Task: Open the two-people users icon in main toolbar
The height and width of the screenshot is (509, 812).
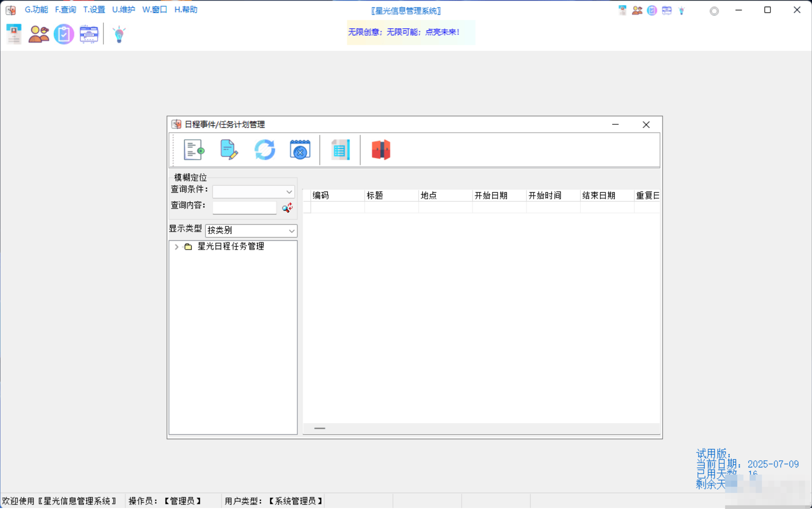Action: point(39,34)
